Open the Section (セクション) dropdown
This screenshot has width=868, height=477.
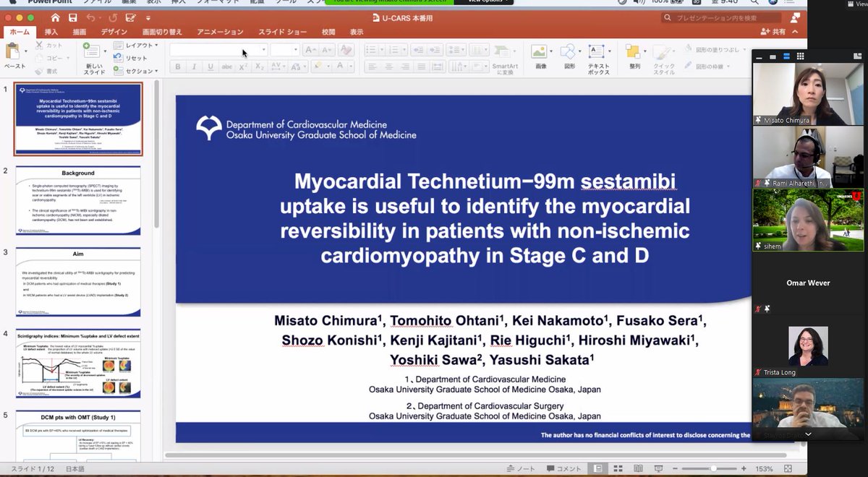pyautogui.click(x=136, y=71)
